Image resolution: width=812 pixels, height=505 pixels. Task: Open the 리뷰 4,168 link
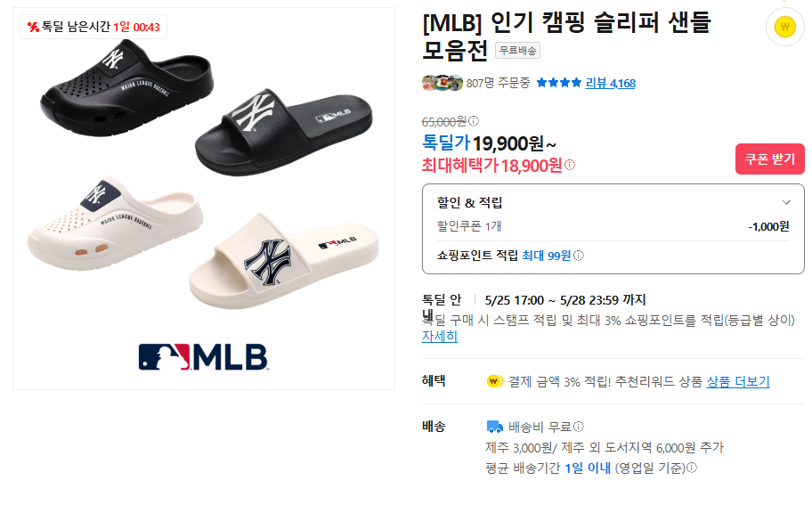tap(610, 83)
